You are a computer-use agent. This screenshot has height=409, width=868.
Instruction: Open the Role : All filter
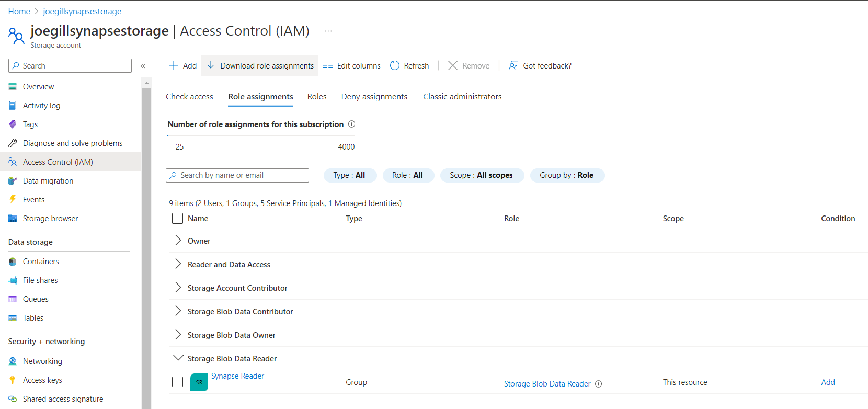click(408, 175)
